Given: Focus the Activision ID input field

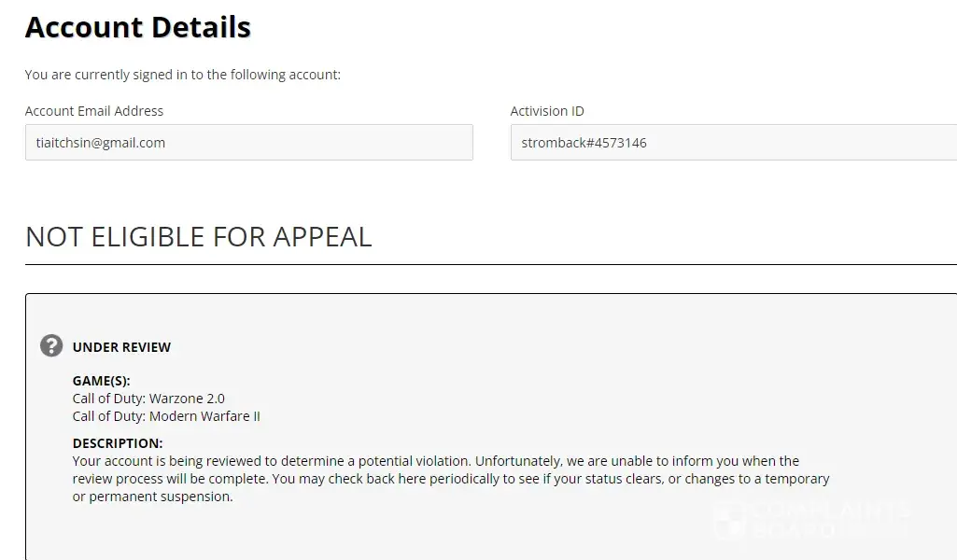Looking at the screenshot, I should coord(733,143).
